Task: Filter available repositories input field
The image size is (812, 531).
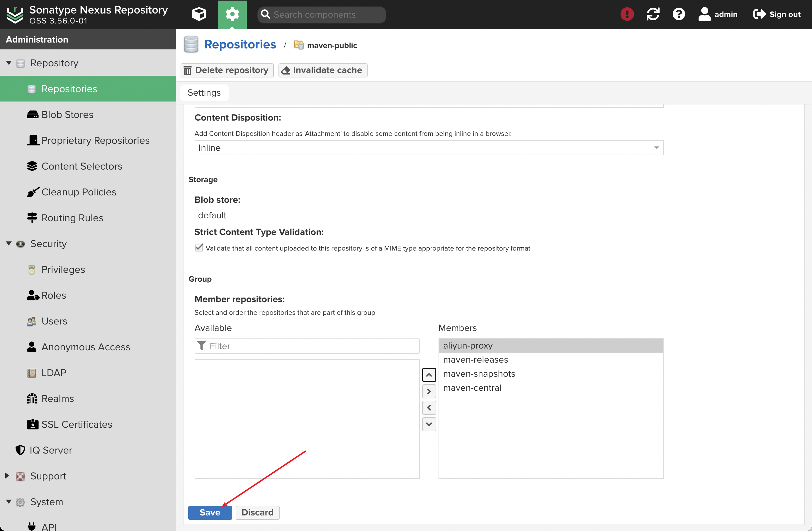Action: click(308, 346)
